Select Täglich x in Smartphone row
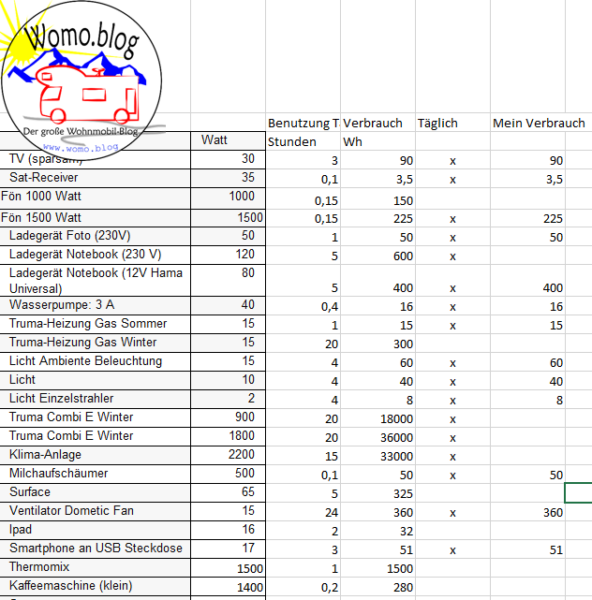The width and height of the screenshot is (592, 600). tap(453, 550)
